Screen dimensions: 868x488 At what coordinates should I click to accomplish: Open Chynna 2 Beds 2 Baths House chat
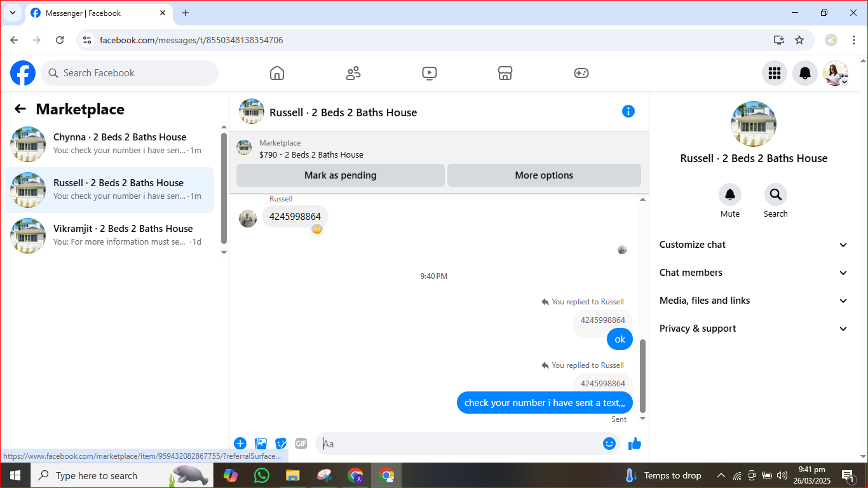[110, 144]
